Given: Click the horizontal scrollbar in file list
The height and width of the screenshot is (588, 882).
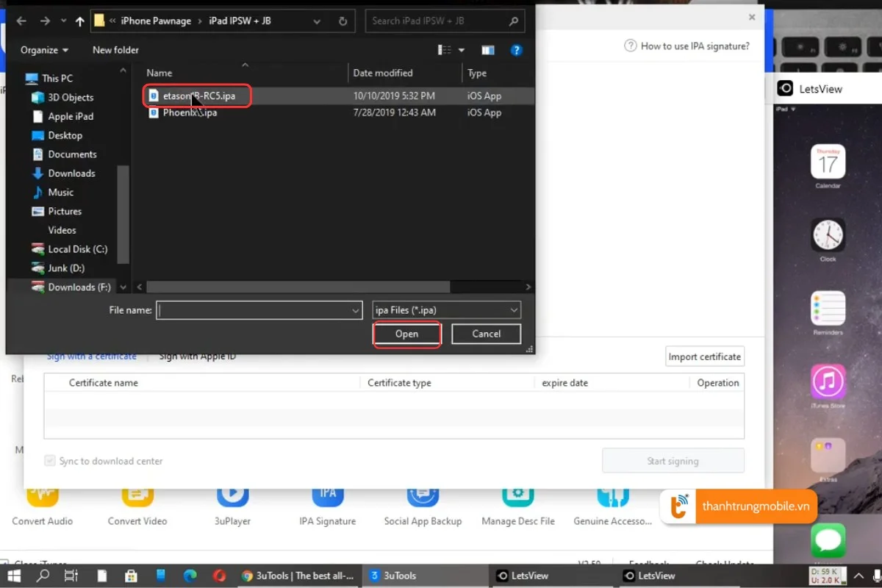Looking at the screenshot, I should [298, 287].
